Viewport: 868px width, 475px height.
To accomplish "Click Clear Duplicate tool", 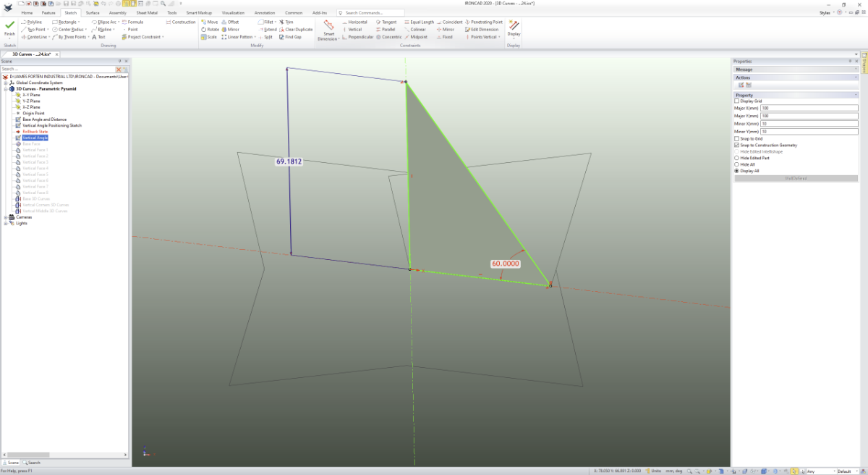I will click(x=296, y=29).
